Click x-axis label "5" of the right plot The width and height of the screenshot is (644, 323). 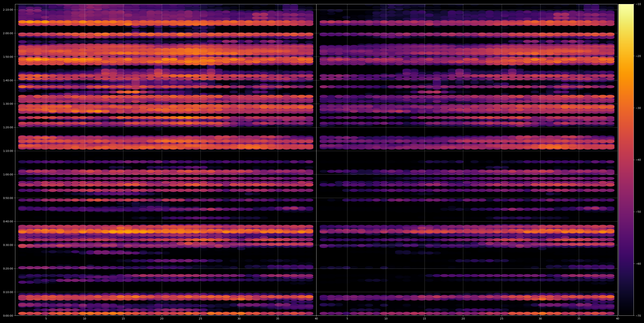tap(347, 319)
